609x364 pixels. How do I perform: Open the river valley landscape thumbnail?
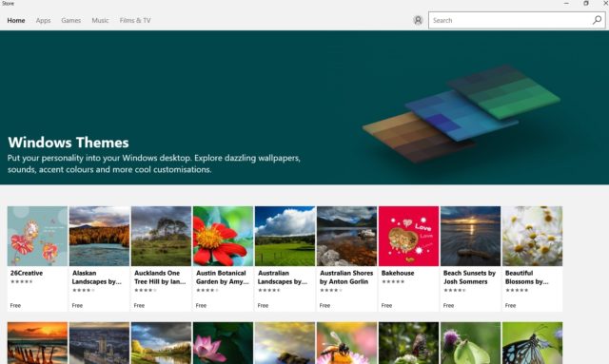[161, 343]
